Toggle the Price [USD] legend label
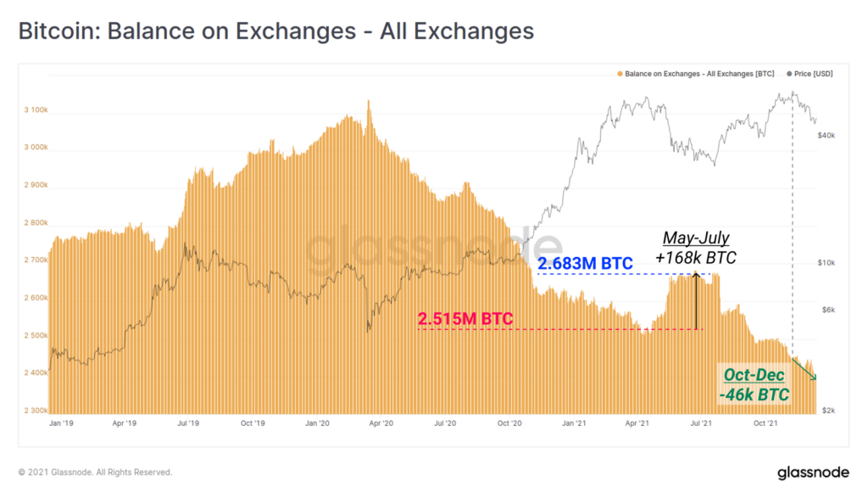Screen dimensions: 868x498 tap(815, 74)
